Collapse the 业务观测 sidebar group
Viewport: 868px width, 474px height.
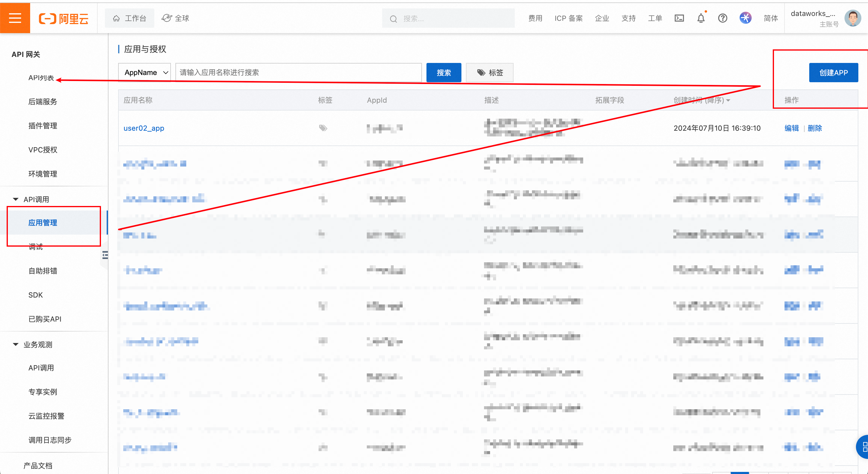[32, 345]
